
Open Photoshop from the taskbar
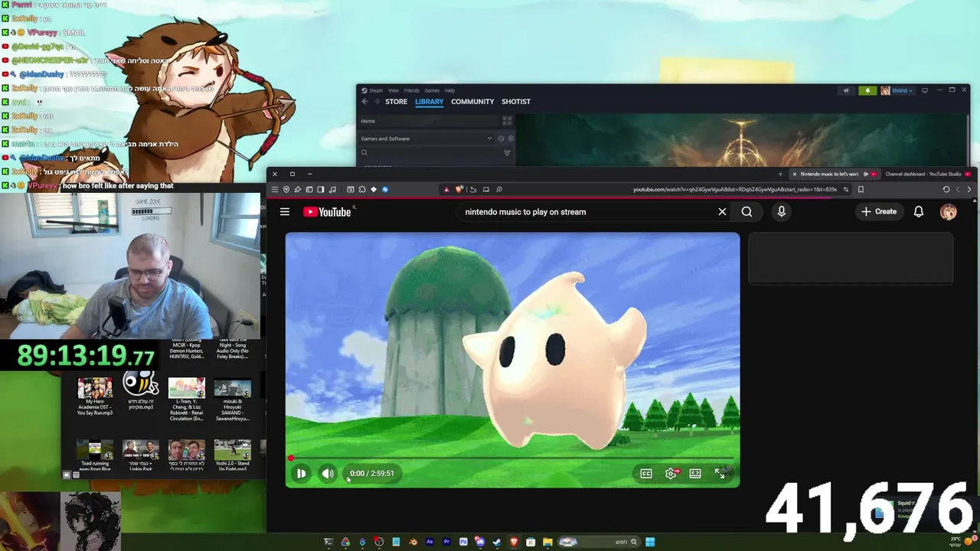coord(463,542)
